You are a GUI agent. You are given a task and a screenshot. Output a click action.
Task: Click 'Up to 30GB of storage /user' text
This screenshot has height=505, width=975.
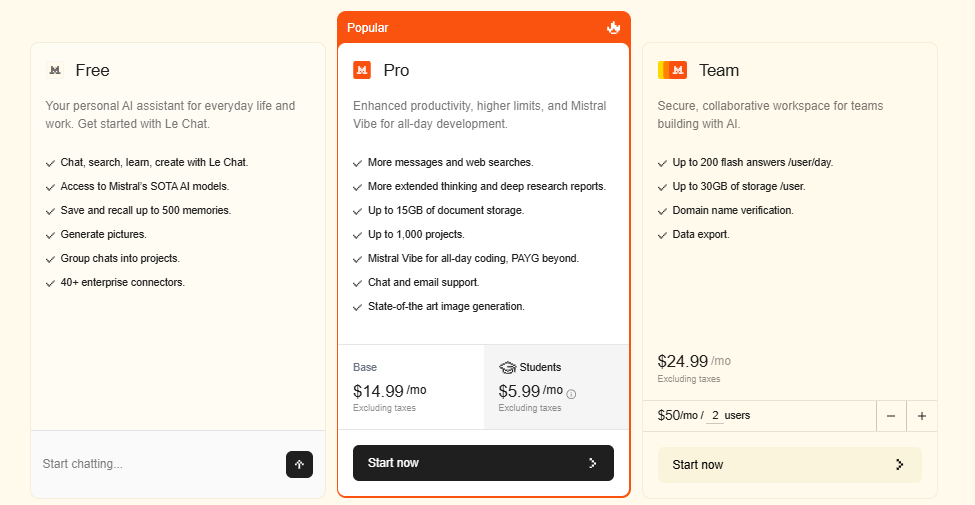coord(739,186)
